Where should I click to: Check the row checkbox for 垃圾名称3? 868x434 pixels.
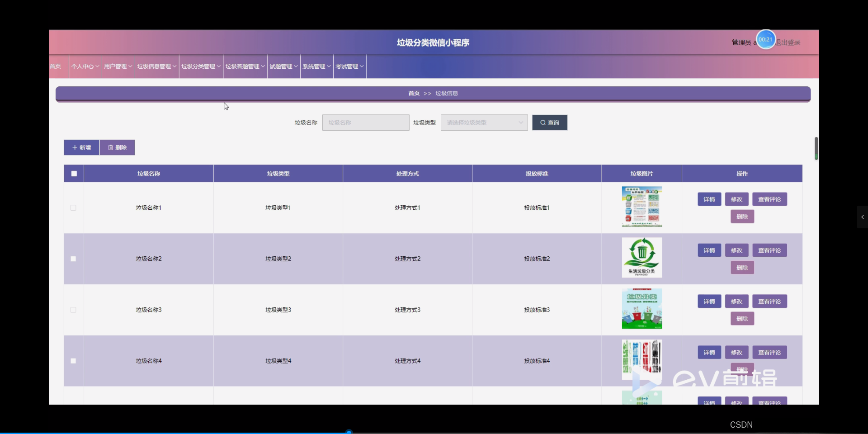[x=74, y=310]
